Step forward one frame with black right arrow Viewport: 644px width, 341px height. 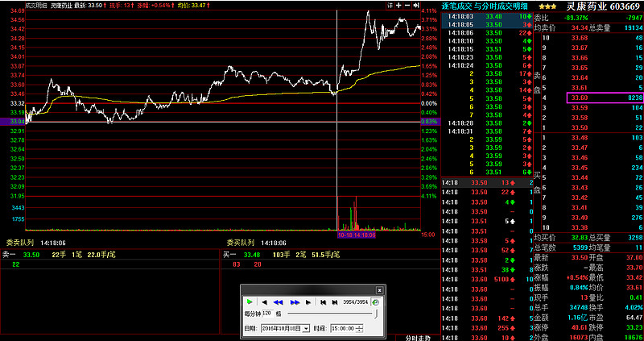click(x=310, y=301)
